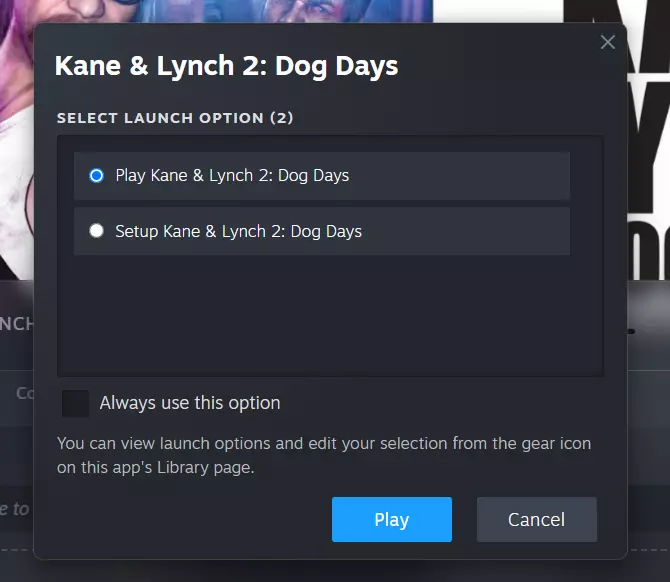Viewport: 670px width, 582px height.
Task: Close the launch options dialog
Action: click(x=607, y=42)
